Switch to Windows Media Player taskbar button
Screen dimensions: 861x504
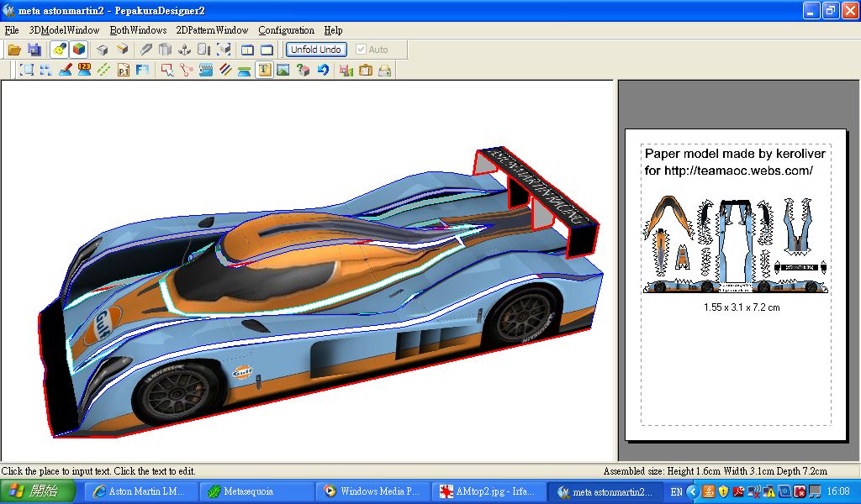[372, 491]
